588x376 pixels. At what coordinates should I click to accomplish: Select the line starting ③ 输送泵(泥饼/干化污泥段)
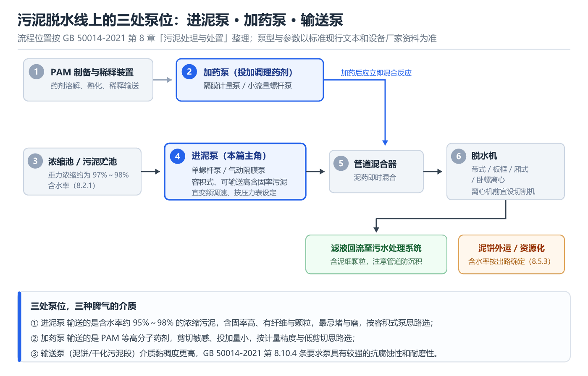[235, 353]
